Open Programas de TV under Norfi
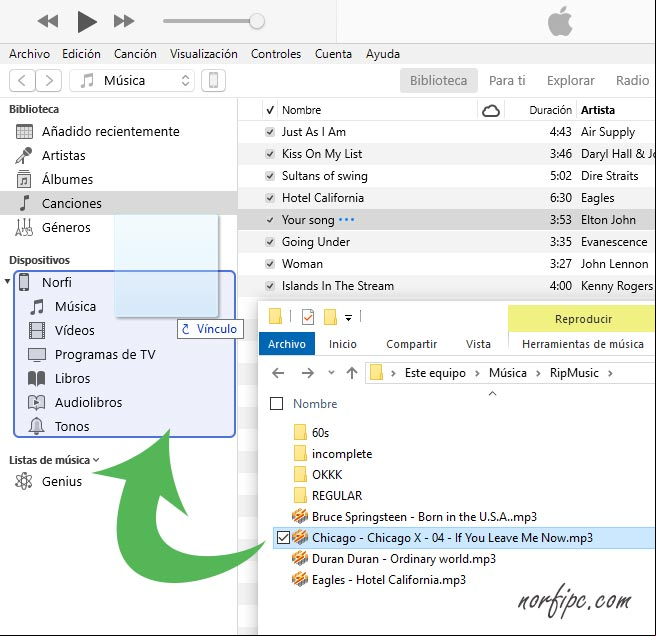This screenshot has width=656, height=636. tap(105, 354)
